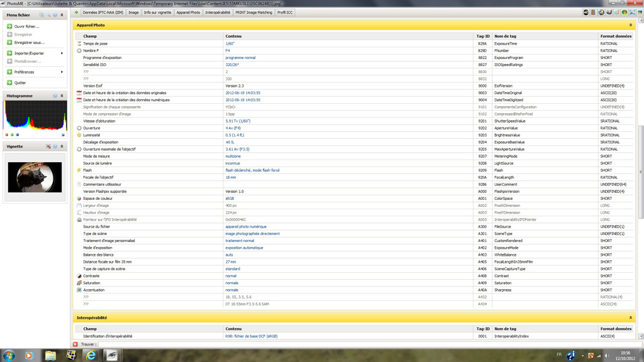Open Internet Explorer from the taskbar

[x=91, y=355]
